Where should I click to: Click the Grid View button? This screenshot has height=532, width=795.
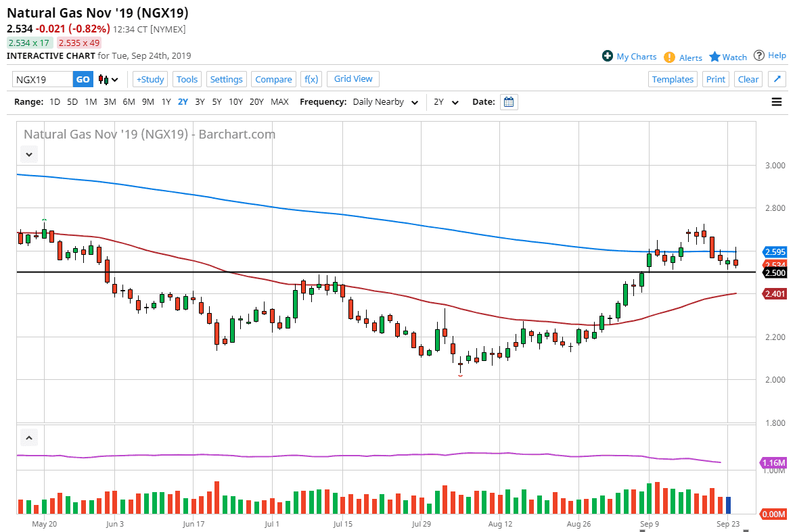[x=353, y=79]
